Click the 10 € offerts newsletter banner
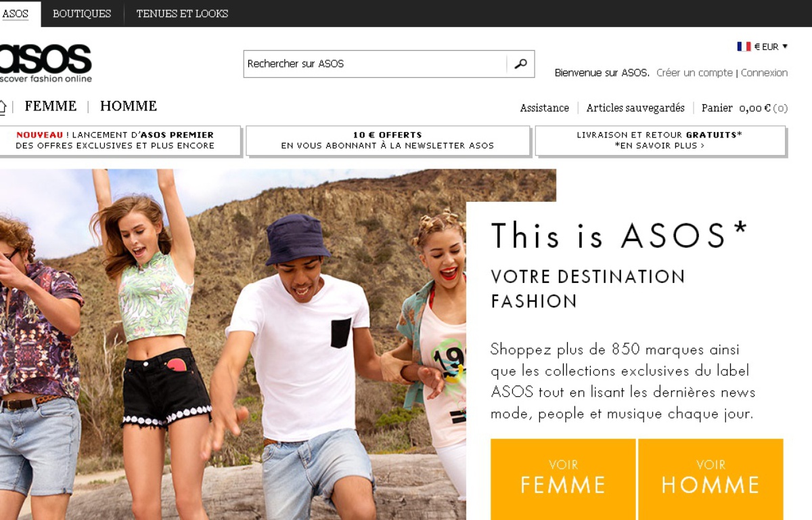The image size is (812, 520). pyautogui.click(x=387, y=140)
